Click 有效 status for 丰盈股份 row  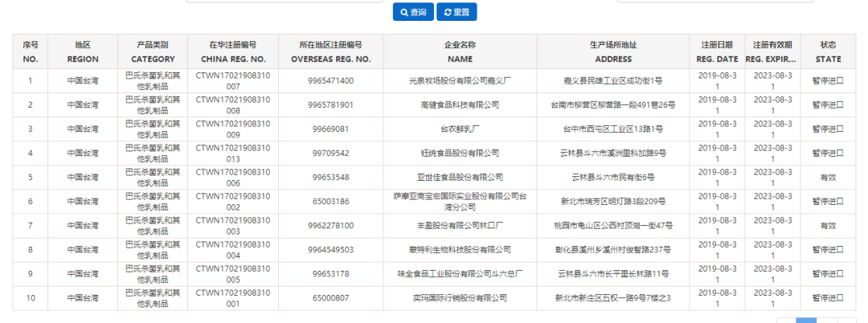828,226
